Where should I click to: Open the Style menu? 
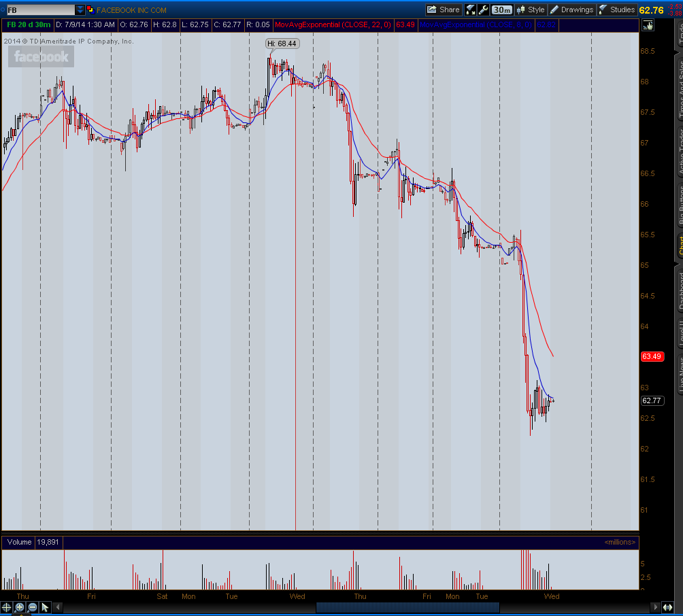click(531, 10)
